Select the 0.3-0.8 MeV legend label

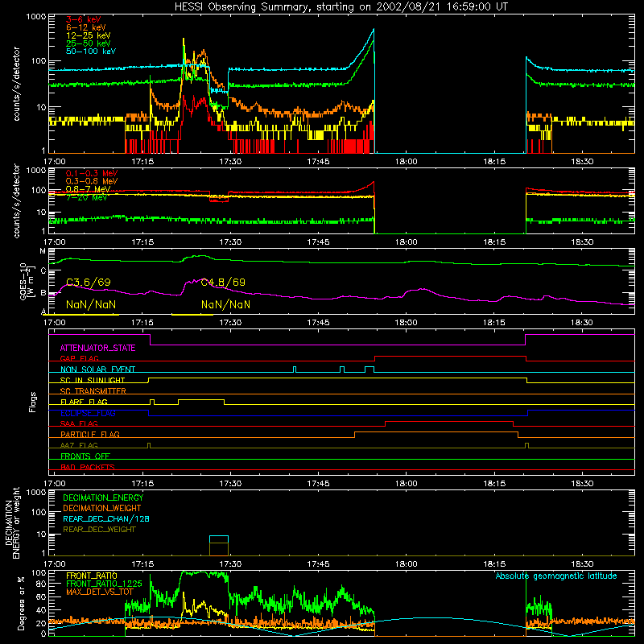point(92,181)
